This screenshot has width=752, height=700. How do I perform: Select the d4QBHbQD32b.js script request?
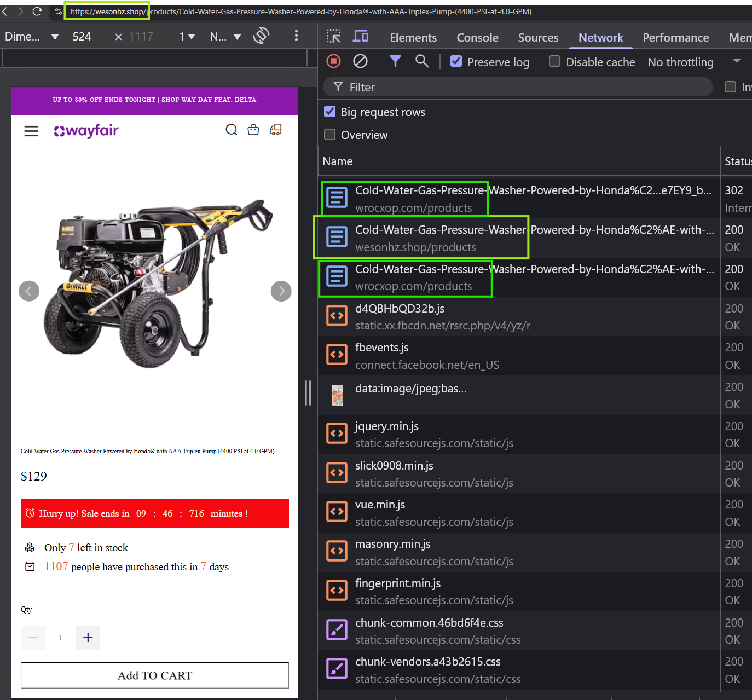click(x=519, y=316)
